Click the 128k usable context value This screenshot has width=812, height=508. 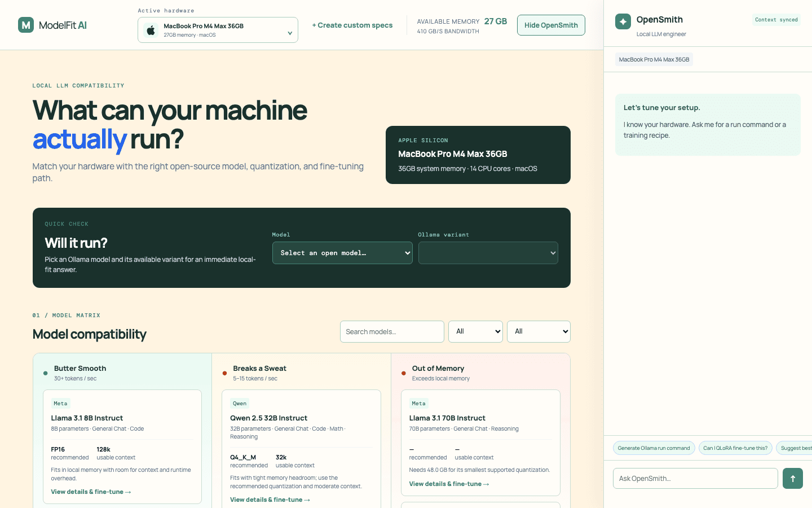(103, 449)
